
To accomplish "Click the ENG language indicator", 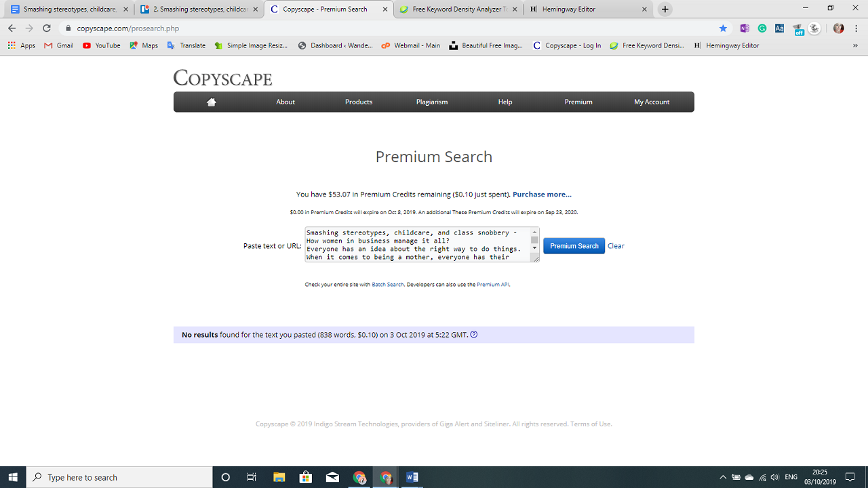I will pos(791,477).
